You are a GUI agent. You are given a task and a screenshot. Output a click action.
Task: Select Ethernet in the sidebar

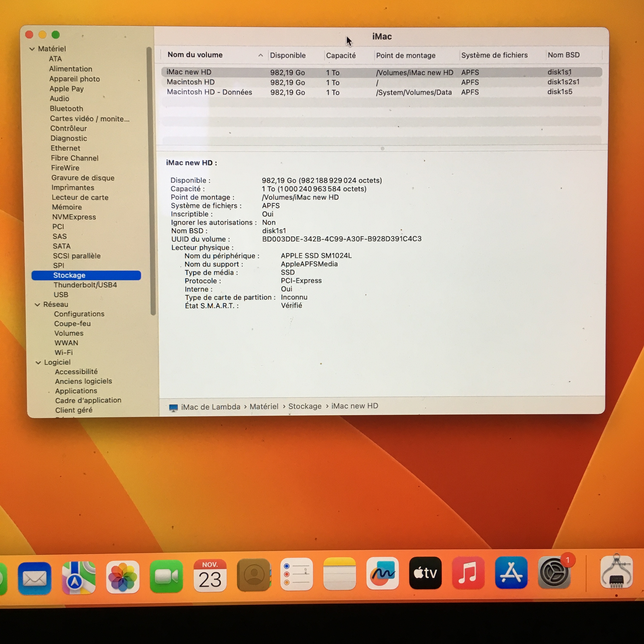click(x=65, y=148)
